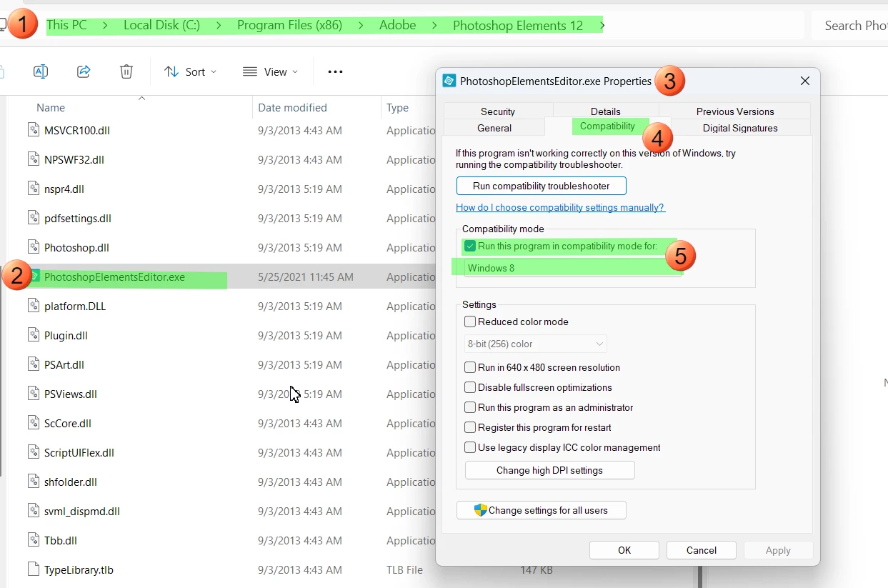This screenshot has height=588, width=888.
Task: Open the Windows 8 compatibility mode dropdown
Action: coord(572,268)
